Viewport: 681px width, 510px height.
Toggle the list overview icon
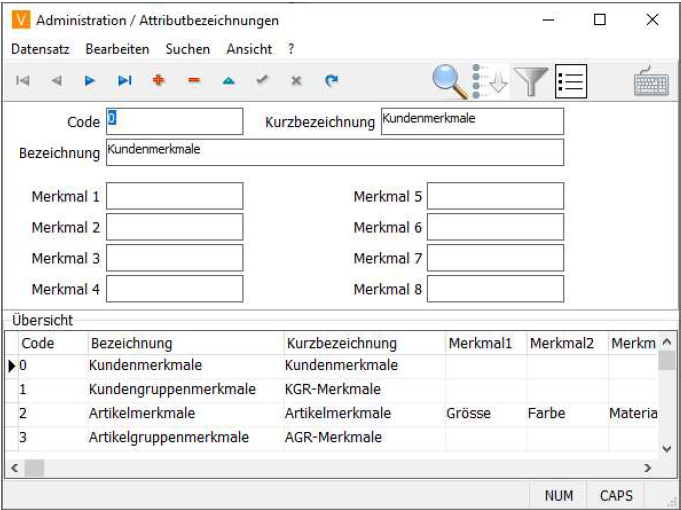(571, 81)
